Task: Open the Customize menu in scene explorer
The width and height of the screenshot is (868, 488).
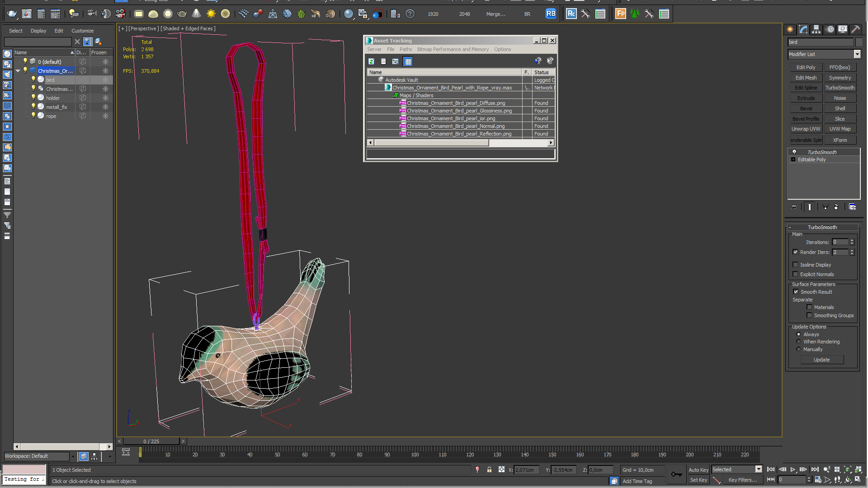Action: pyautogui.click(x=82, y=31)
